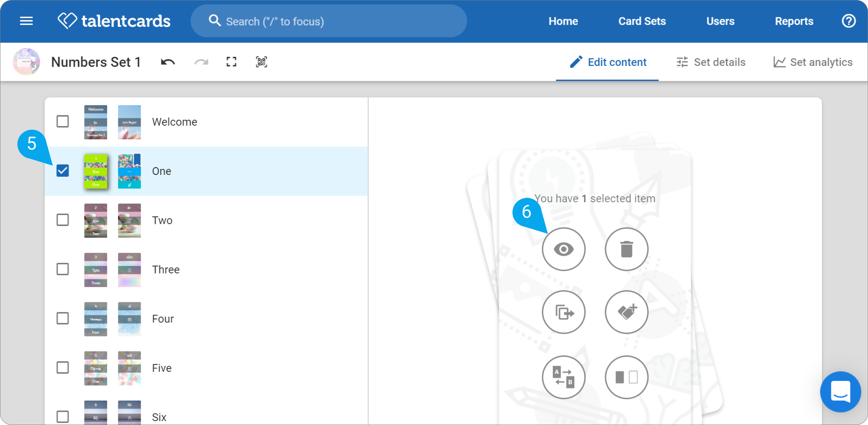Viewport: 868px width, 425px height.
Task: Select the Three card checkbox
Action: pos(63,269)
